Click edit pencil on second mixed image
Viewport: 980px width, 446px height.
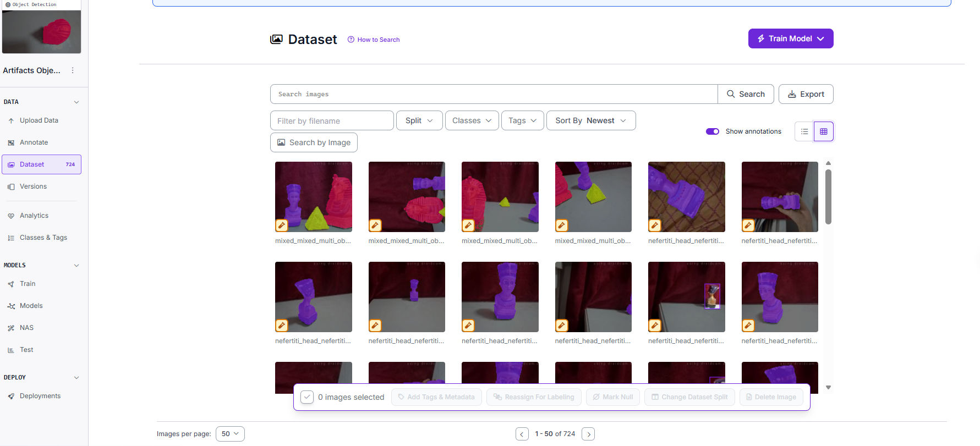tap(375, 225)
